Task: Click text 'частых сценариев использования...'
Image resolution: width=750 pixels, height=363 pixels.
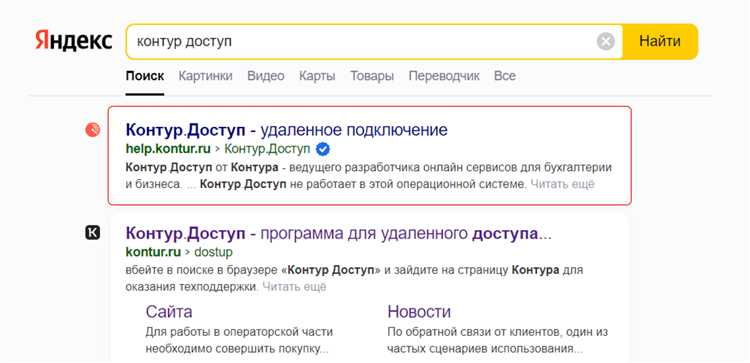Action: pos(485,349)
